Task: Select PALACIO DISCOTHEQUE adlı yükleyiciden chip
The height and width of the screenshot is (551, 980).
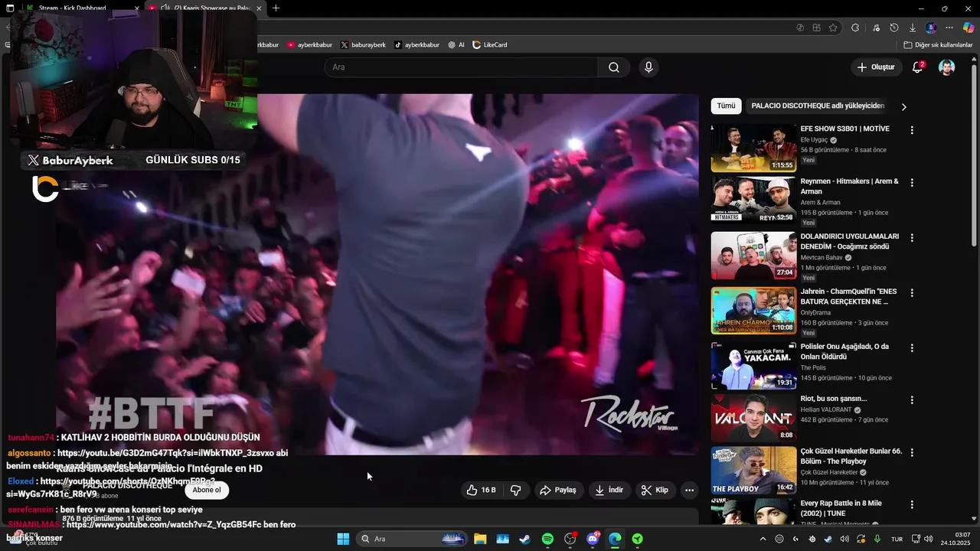Action: point(818,106)
